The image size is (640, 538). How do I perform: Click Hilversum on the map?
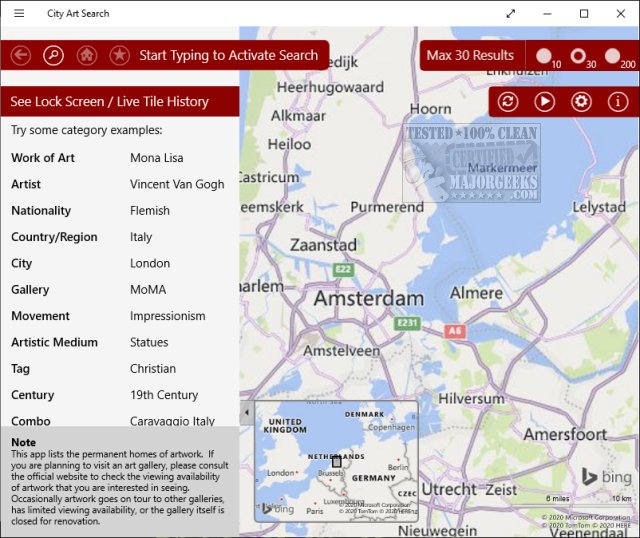tap(471, 398)
